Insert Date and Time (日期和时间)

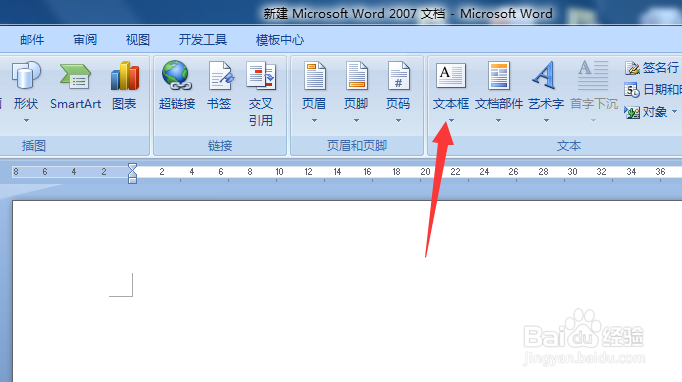coord(653,90)
